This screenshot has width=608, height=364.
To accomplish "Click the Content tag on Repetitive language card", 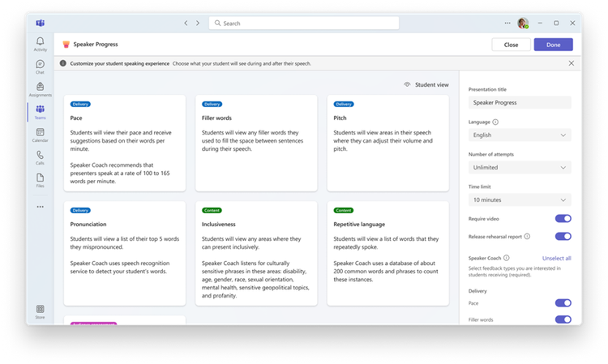I will [344, 211].
